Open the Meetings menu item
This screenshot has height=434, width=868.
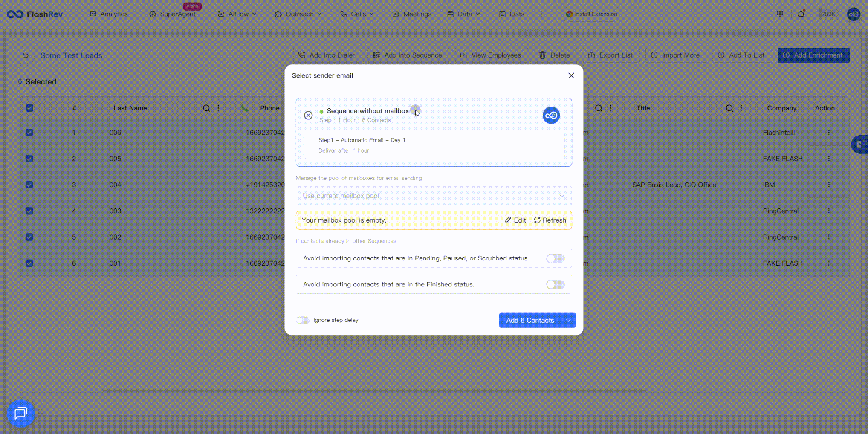412,14
